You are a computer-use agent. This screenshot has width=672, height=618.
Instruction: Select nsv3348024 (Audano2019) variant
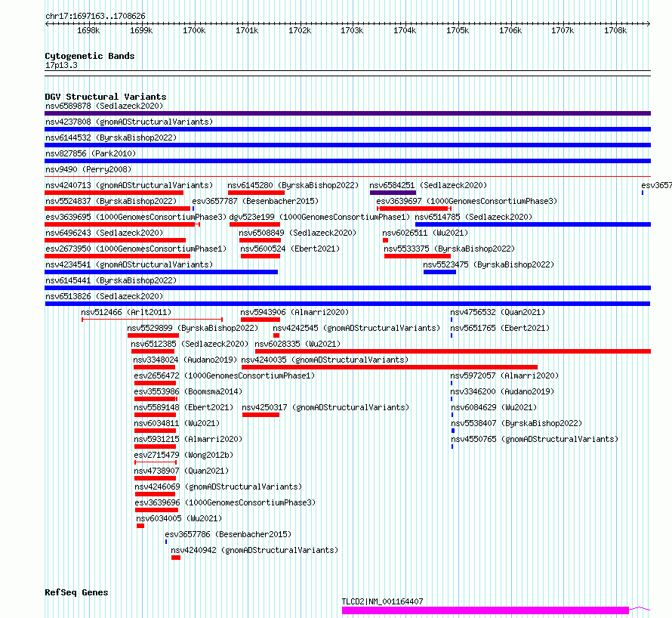tap(185, 360)
